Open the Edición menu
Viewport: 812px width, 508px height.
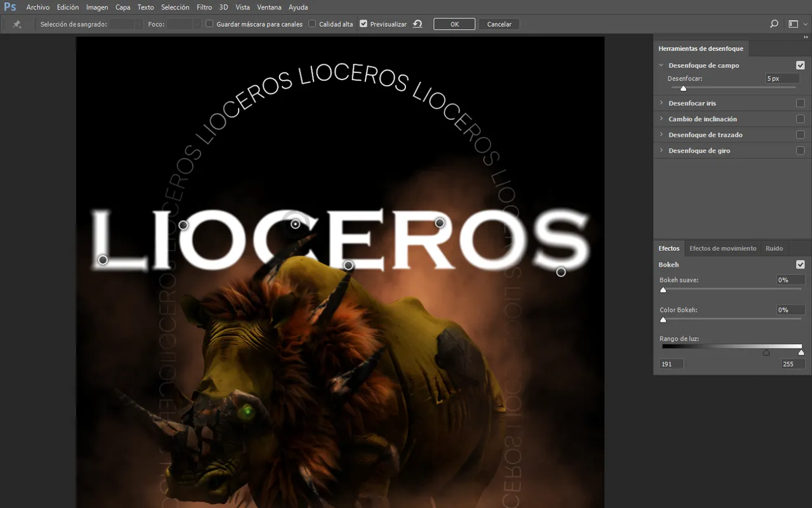coord(68,8)
